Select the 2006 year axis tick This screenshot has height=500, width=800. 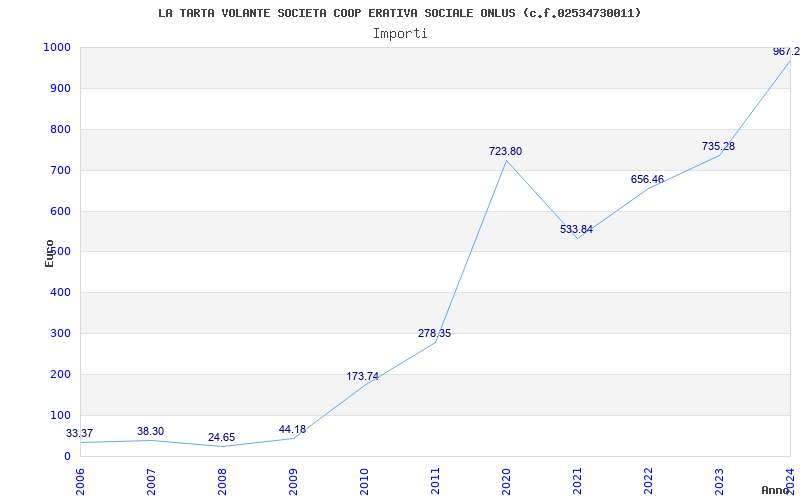pos(80,480)
